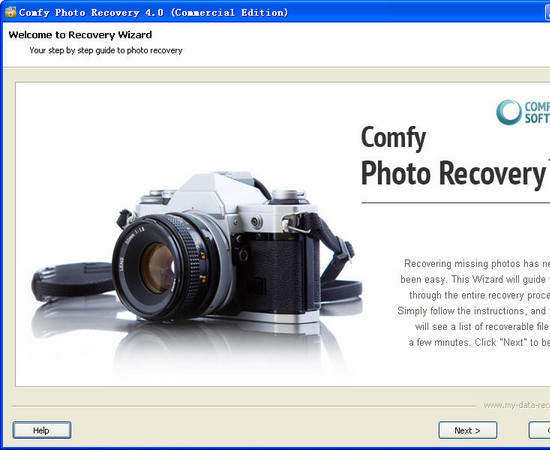
Task: Click the horizontal line under Photo Recovery
Action: coord(456,202)
